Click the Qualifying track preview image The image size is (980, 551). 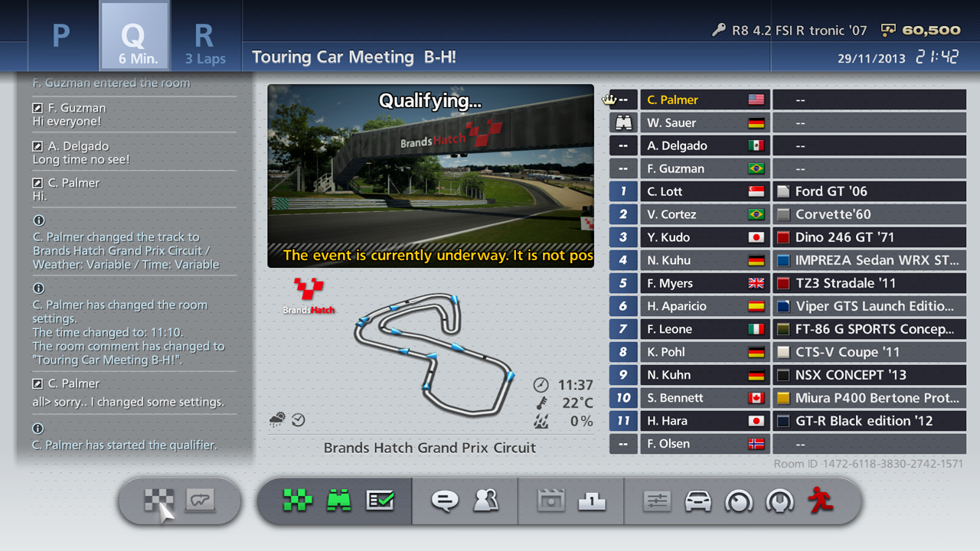(x=431, y=176)
